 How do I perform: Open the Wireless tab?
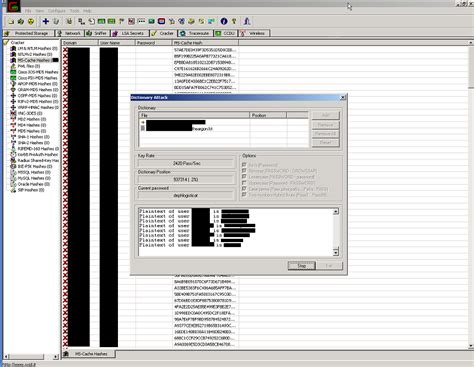click(x=253, y=33)
